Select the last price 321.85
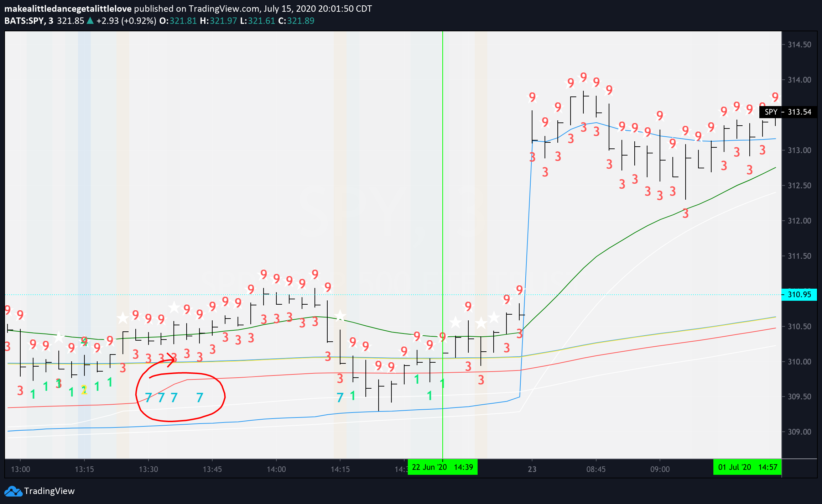The height and width of the screenshot is (504, 822). [x=71, y=21]
